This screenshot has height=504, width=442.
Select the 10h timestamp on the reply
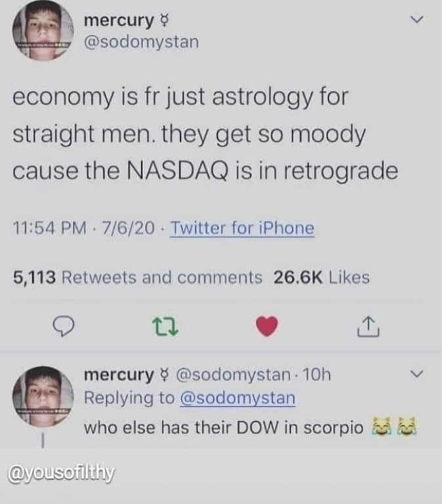pyautogui.click(x=317, y=374)
